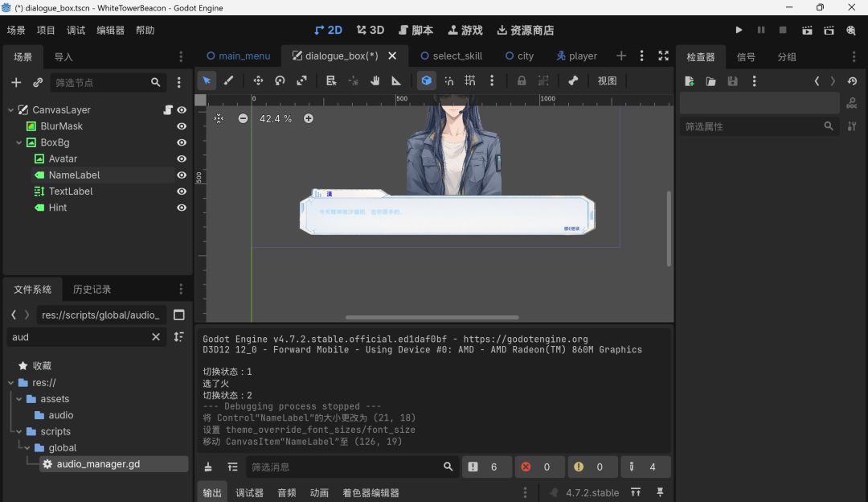Zoom out the canvas with the minus icon
Image resolution: width=868 pixels, height=502 pixels.
[x=243, y=118]
